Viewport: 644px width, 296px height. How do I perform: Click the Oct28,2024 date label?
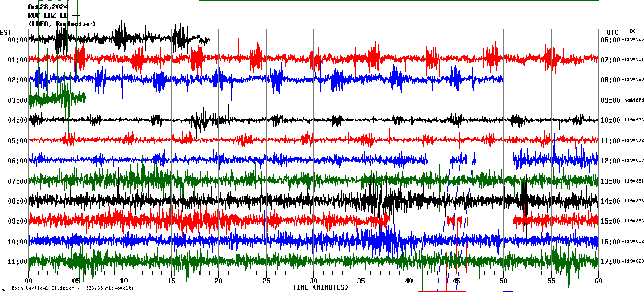(48, 7)
